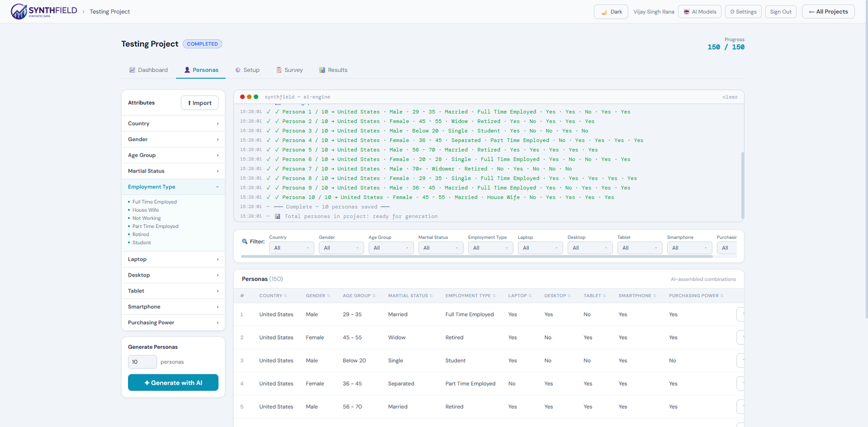This screenshot has width=868, height=427.
Task: Open the Gender filter dropdown
Action: coord(341,248)
